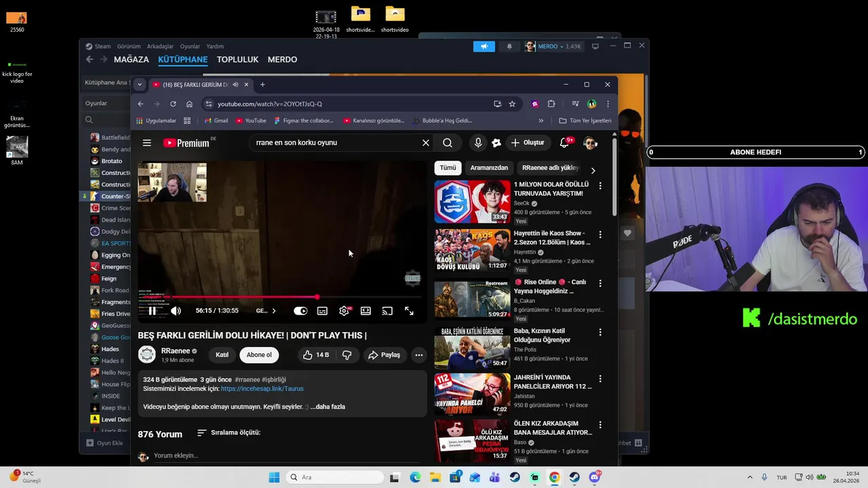Image resolution: width=868 pixels, height=488 pixels.
Task: Open Chrome extensions puzzle icon
Action: pos(551,104)
